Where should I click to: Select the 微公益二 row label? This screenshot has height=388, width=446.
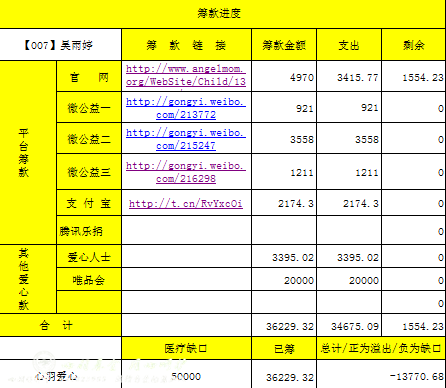[89, 138]
